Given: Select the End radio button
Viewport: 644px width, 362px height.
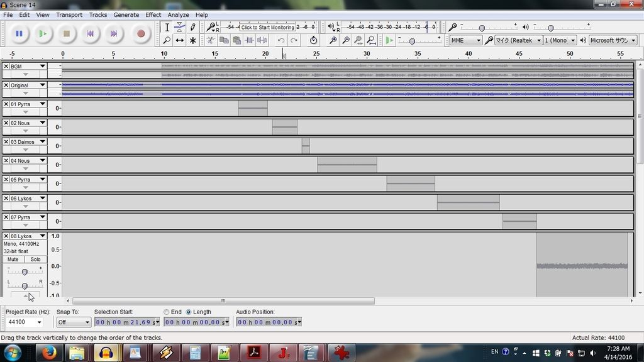Looking at the screenshot, I should coord(167,312).
